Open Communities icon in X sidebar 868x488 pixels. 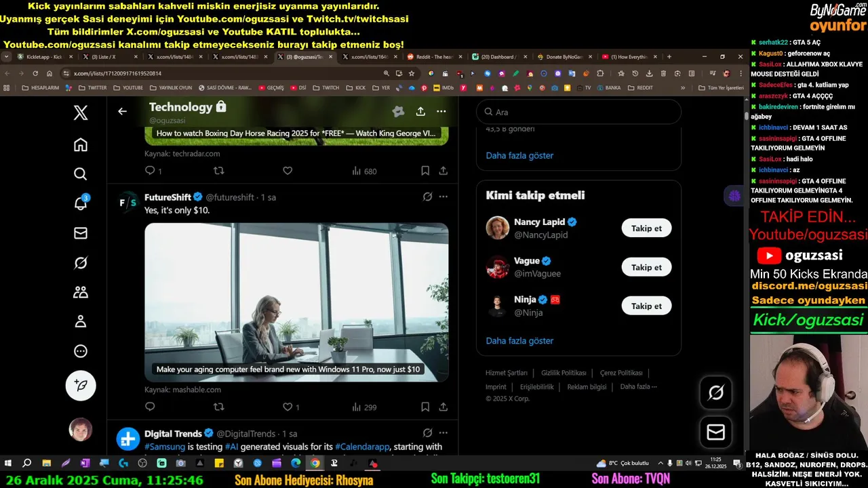click(x=80, y=292)
